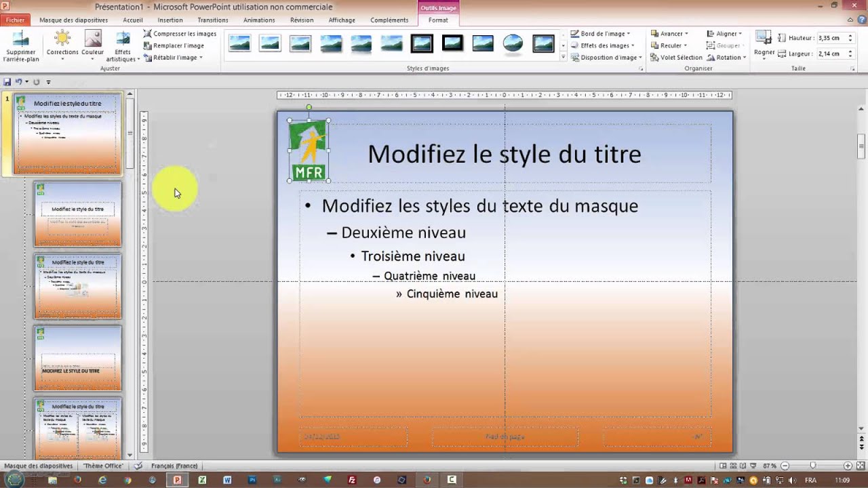Open Effets des images dropdown
Viewport: 868px width, 488px height.
click(602, 45)
